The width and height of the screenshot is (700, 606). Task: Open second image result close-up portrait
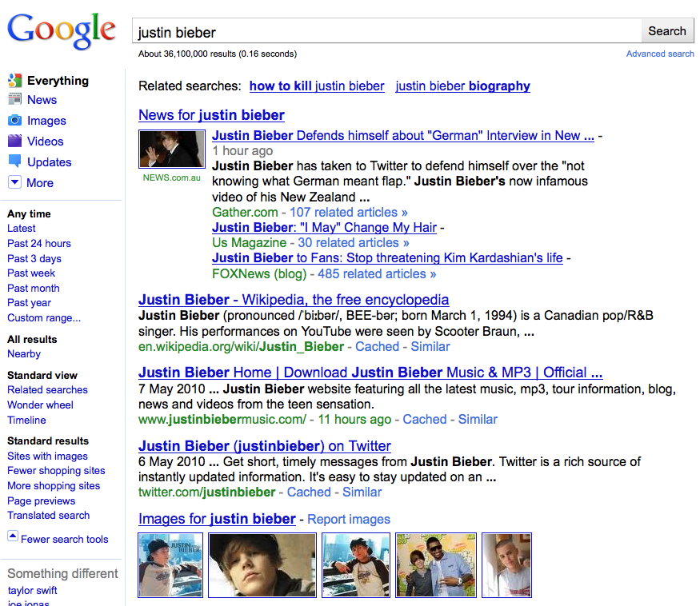point(262,565)
